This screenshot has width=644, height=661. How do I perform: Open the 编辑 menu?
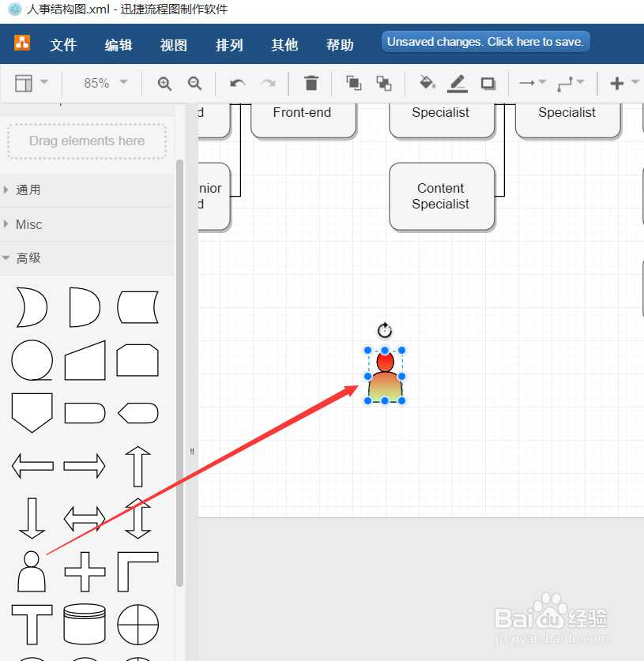click(119, 45)
